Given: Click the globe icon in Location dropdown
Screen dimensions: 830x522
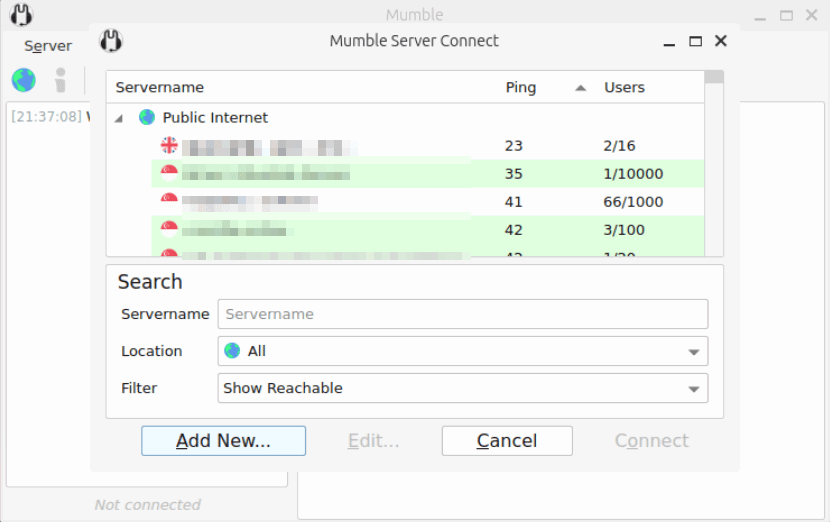Looking at the screenshot, I should point(232,350).
